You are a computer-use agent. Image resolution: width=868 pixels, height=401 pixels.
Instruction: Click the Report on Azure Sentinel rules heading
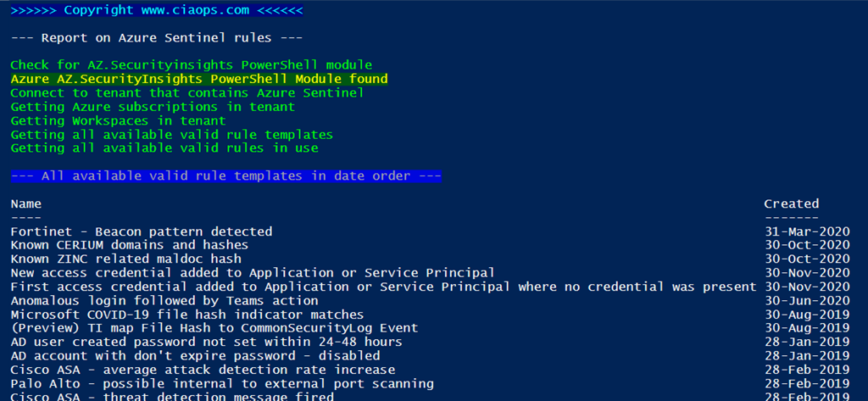pos(157,38)
